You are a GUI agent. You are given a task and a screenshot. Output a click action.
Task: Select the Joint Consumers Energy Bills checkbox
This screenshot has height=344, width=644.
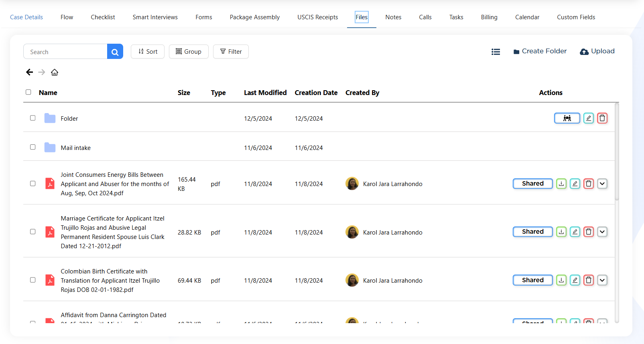point(33,184)
